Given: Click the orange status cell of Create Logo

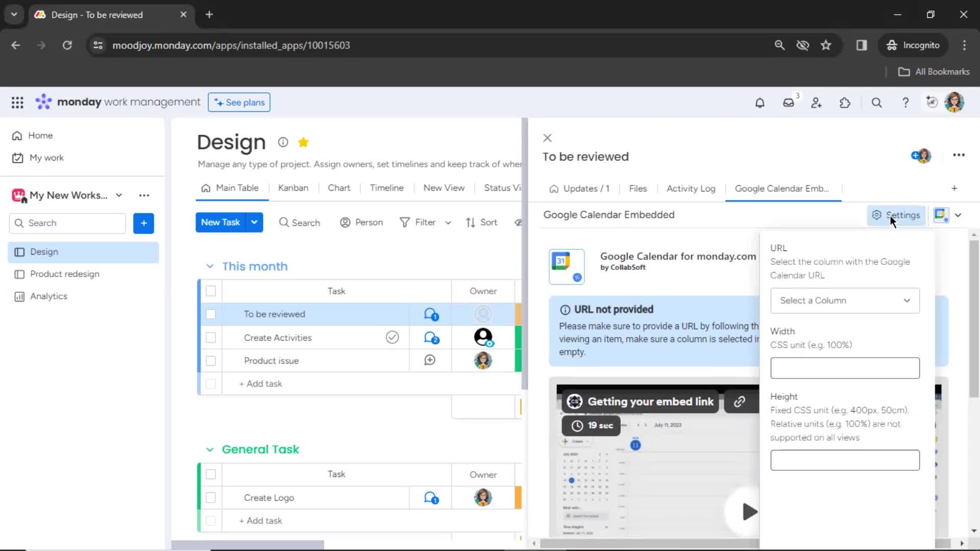Looking at the screenshot, I should (518, 498).
